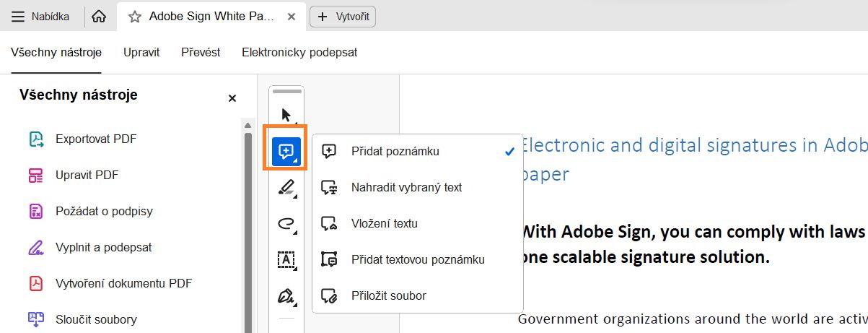
Task: Choose Přiložit soubor menu entry
Action: point(418,295)
